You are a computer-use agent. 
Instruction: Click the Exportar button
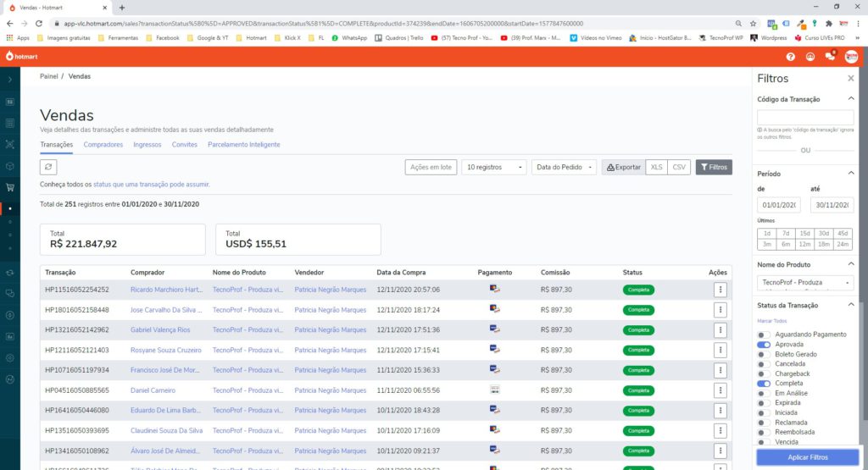pyautogui.click(x=623, y=167)
